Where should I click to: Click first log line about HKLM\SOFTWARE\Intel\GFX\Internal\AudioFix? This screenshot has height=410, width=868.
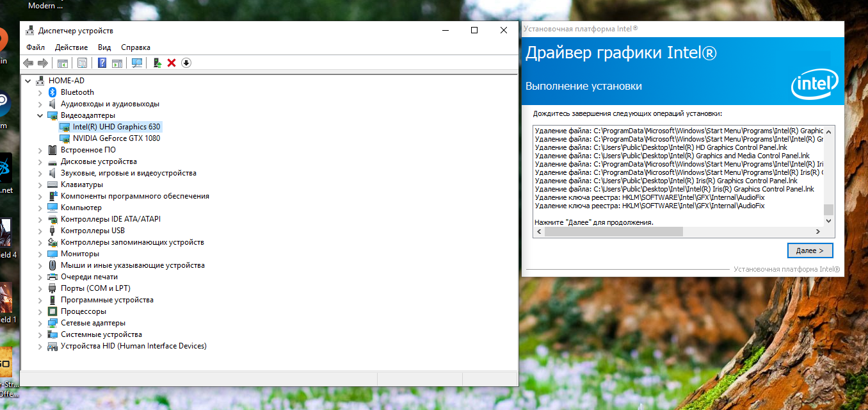point(650,197)
